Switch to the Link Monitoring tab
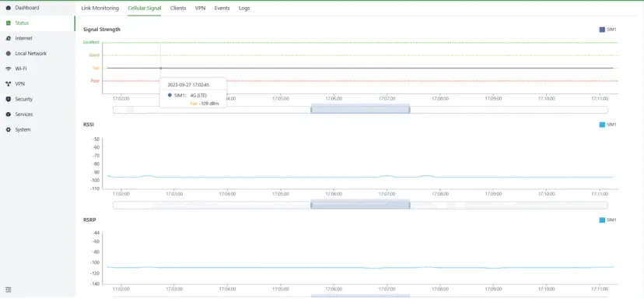Screen dimensions: 644x299 (100, 8)
